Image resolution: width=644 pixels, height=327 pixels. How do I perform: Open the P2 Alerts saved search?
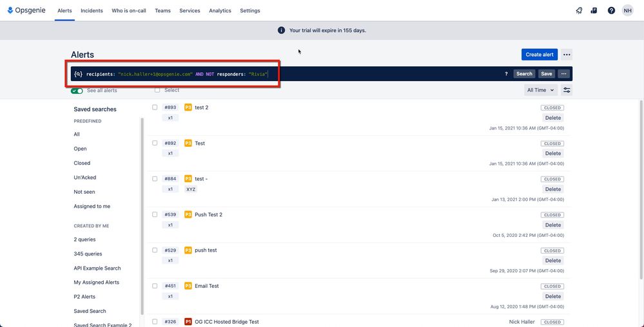point(84,297)
